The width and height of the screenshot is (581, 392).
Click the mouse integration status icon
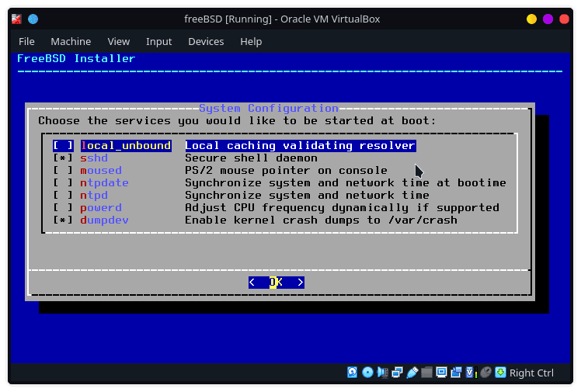coord(485,373)
